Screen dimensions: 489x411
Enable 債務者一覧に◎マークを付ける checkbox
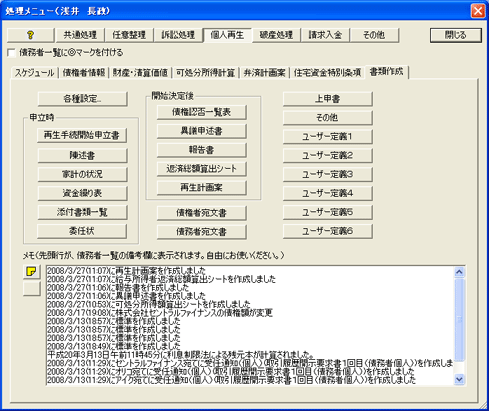tap(12, 53)
